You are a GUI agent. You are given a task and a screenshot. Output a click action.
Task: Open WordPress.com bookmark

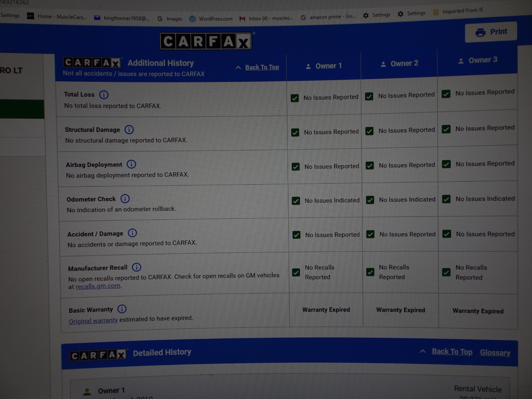pos(211,19)
